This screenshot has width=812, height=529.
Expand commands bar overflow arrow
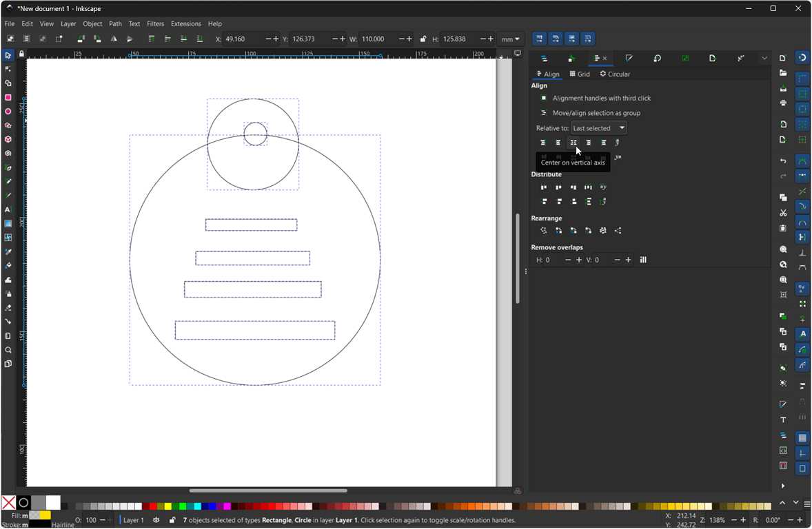(x=783, y=486)
